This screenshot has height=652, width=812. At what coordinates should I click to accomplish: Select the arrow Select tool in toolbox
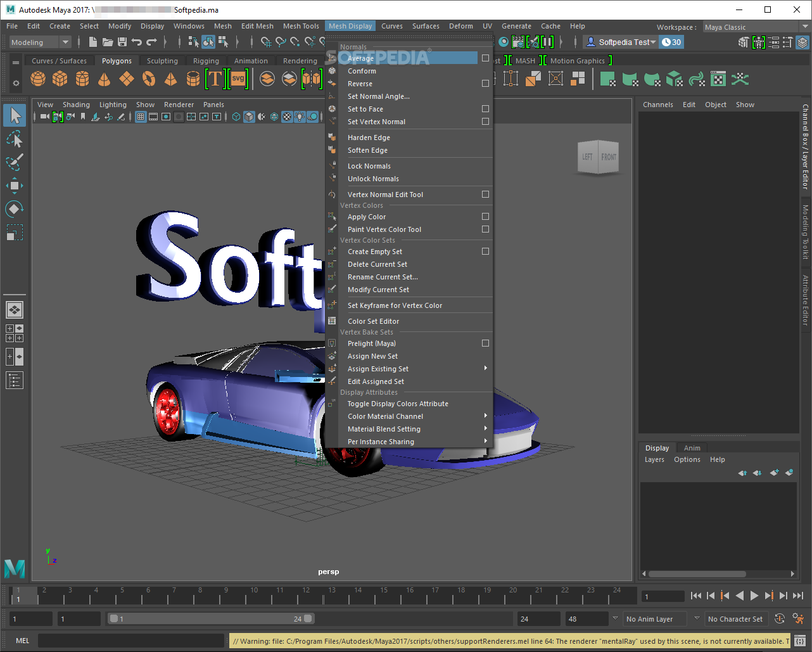point(15,115)
